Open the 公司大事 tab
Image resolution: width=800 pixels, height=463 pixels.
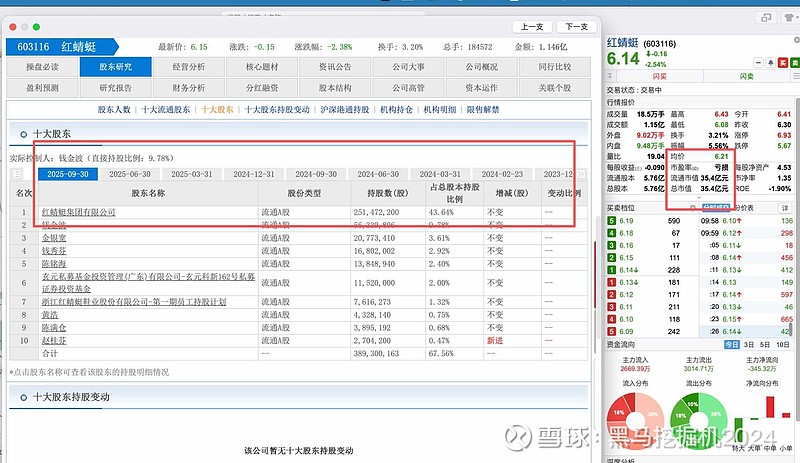click(409, 67)
